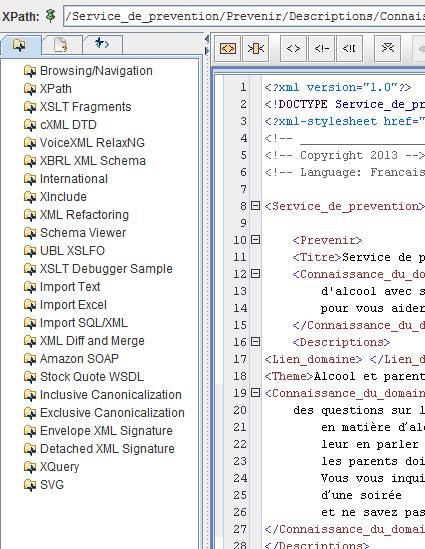Select the XML Diff and Merge folder

[84, 341]
